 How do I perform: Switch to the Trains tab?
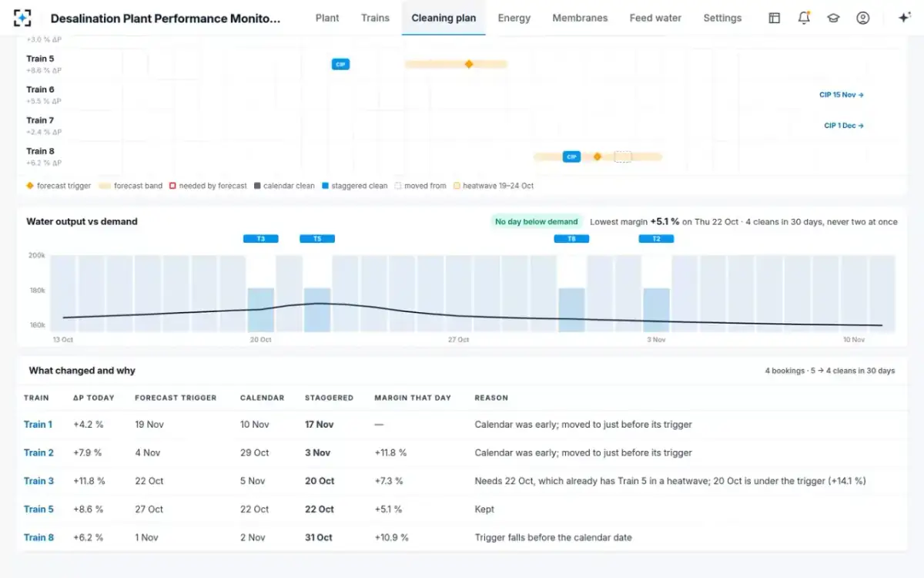[x=375, y=18]
